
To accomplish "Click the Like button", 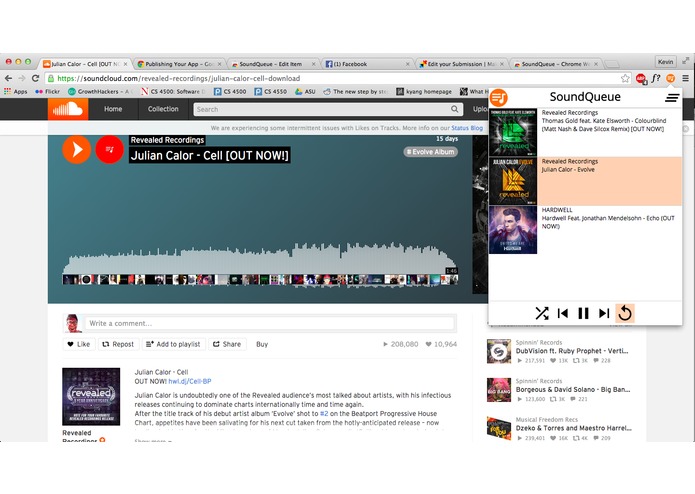I will (78, 344).
